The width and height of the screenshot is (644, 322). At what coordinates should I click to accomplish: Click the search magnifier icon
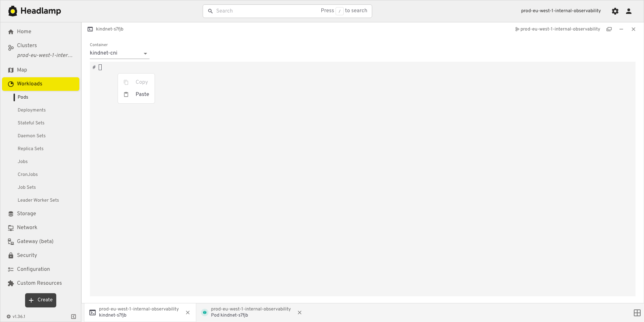pyautogui.click(x=210, y=11)
